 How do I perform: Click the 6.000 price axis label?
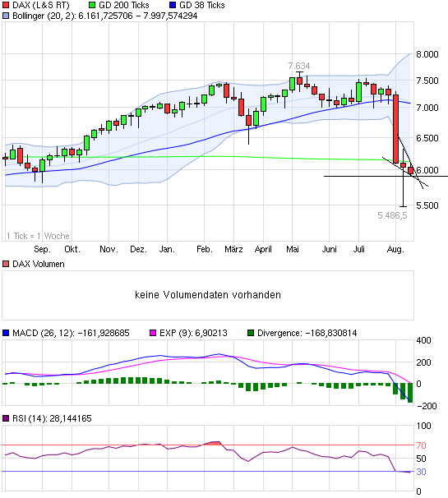click(x=427, y=170)
